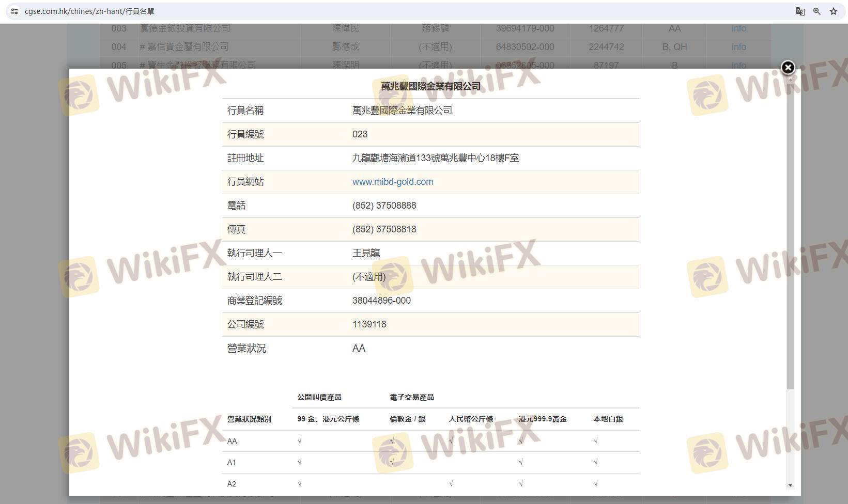Select the 執行司理人一 label
Image resolution: width=848 pixels, height=504 pixels.
pyautogui.click(x=255, y=253)
